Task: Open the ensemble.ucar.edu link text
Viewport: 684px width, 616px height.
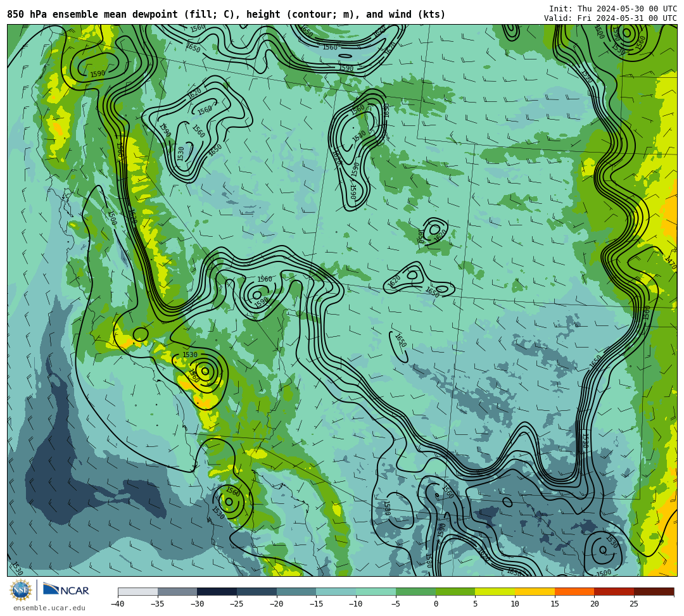Action: pos(49,608)
